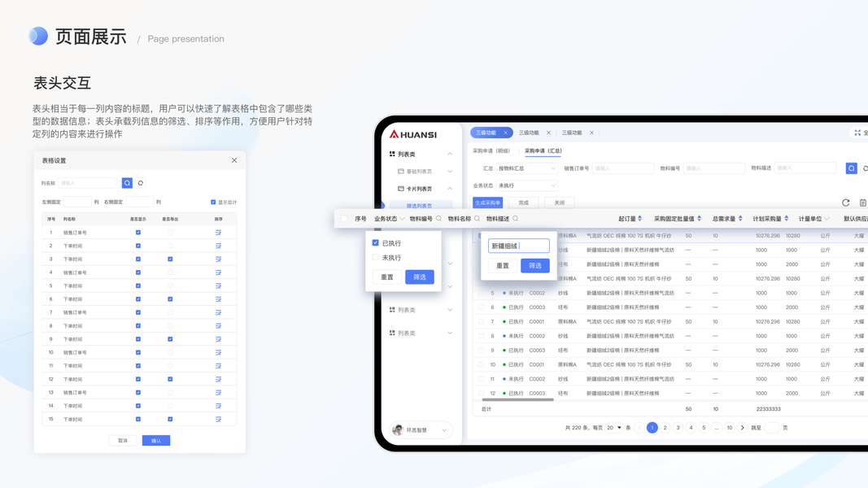868x488 pixels.
Task: Expand the 基础列表页 sidebar item
Action: coord(450,172)
